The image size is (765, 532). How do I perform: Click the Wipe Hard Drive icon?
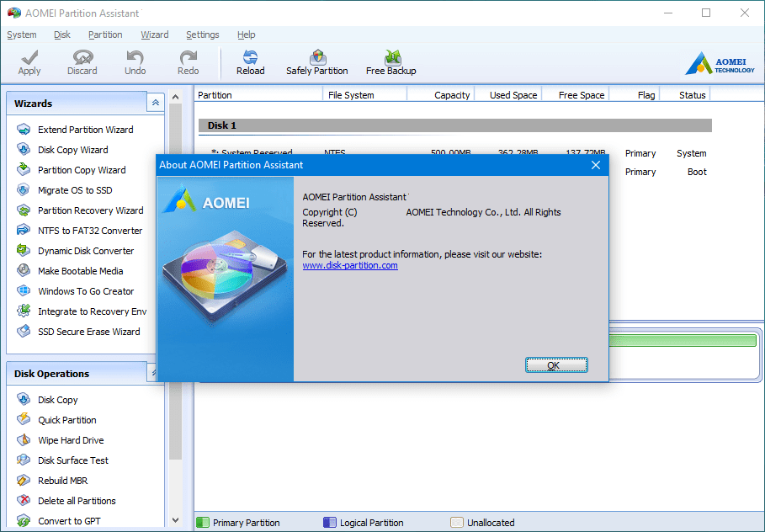(24, 439)
